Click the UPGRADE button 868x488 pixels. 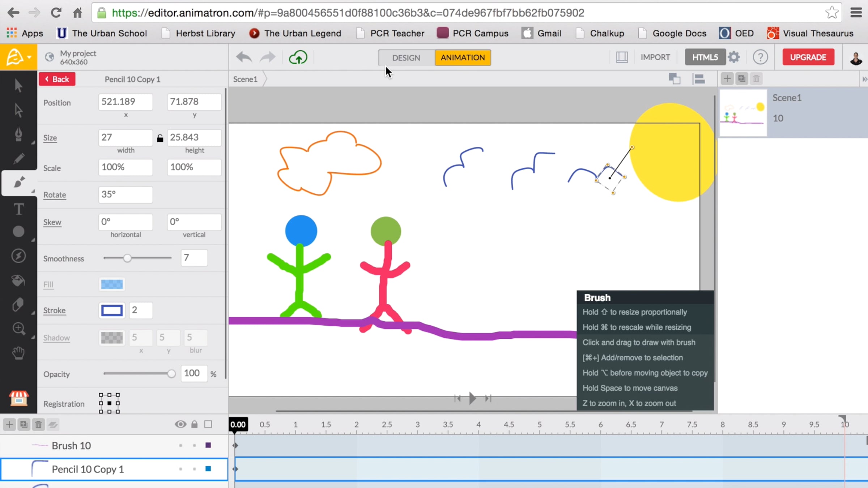pyautogui.click(x=808, y=57)
